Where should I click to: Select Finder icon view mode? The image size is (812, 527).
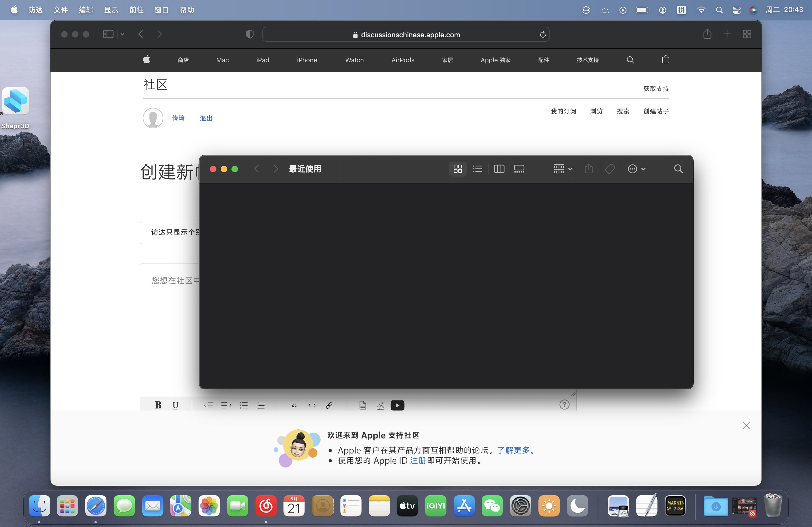(x=458, y=169)
